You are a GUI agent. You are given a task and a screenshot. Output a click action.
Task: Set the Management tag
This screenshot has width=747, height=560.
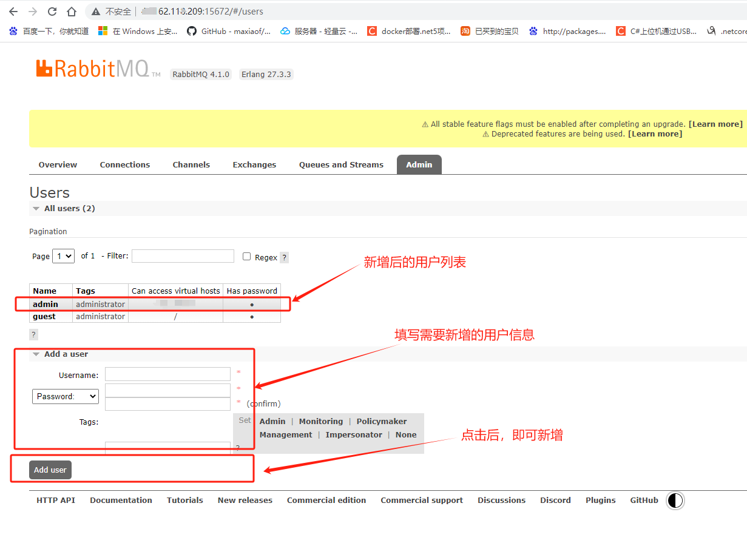coord(286,434)
